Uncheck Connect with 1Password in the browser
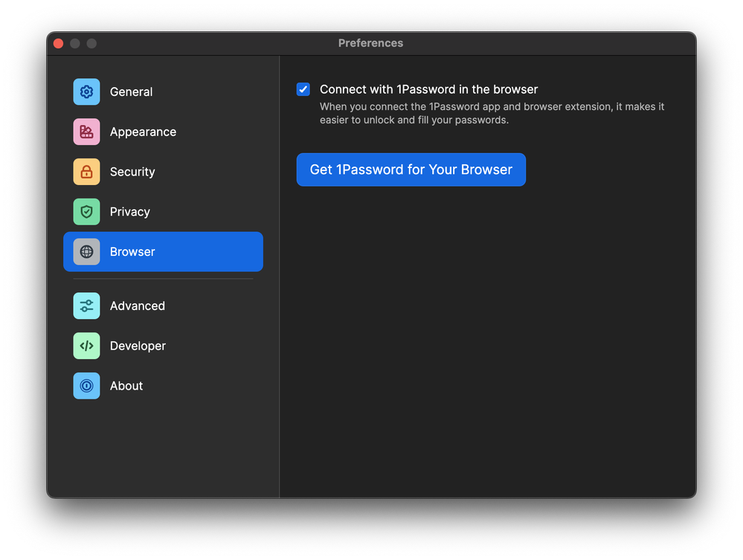Screen dimensions: 743x560 [303, 89]
